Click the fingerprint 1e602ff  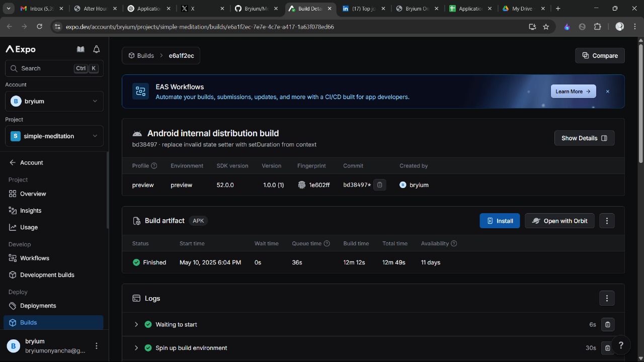point(314,185)
